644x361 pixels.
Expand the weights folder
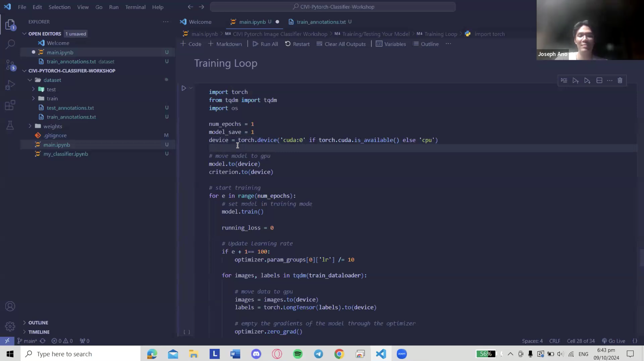30,126
